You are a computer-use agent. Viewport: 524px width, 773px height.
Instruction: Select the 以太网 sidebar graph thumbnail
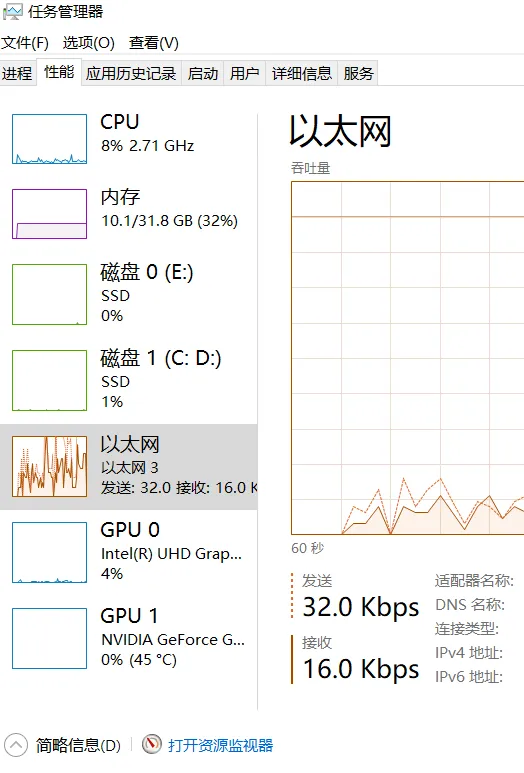point(49,466)
